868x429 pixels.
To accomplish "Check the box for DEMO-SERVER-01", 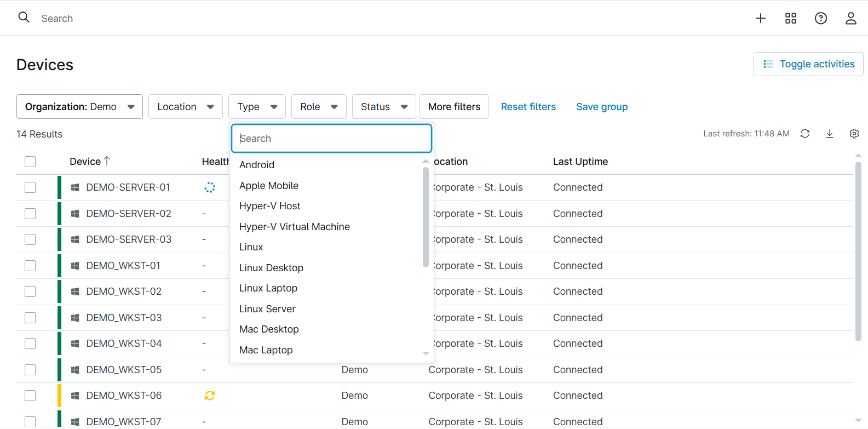I will (30, 187).
